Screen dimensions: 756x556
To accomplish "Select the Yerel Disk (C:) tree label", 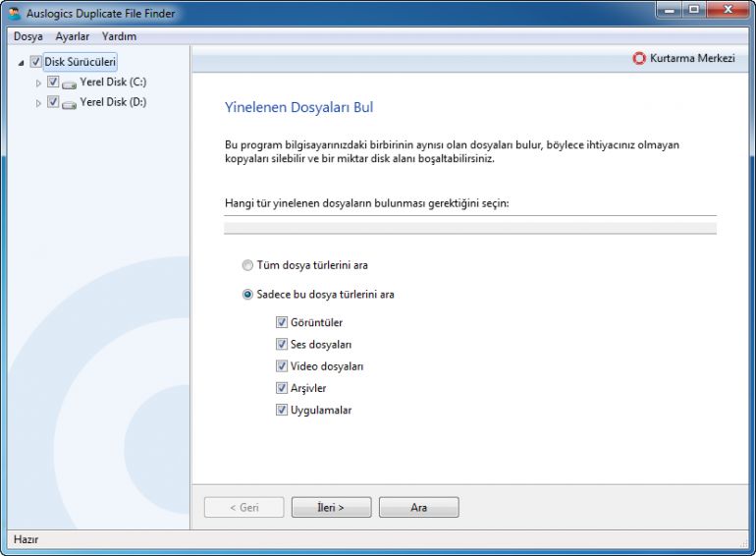I will [x=113, y=82].
